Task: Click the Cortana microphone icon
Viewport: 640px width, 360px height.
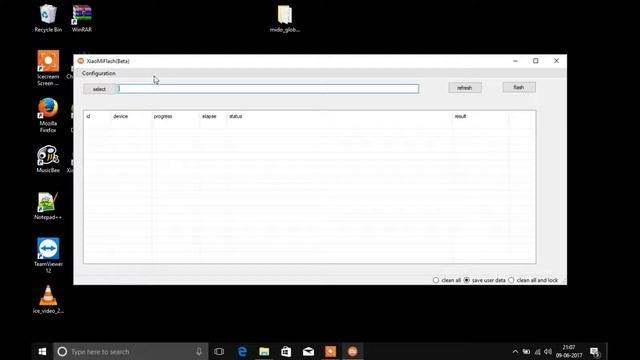Action: [199, 351]
